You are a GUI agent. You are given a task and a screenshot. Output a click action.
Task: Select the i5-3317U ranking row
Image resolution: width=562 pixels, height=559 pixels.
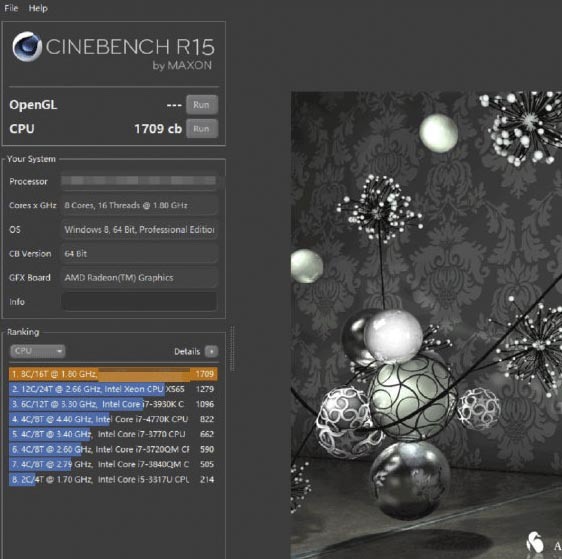coord(113,479)
